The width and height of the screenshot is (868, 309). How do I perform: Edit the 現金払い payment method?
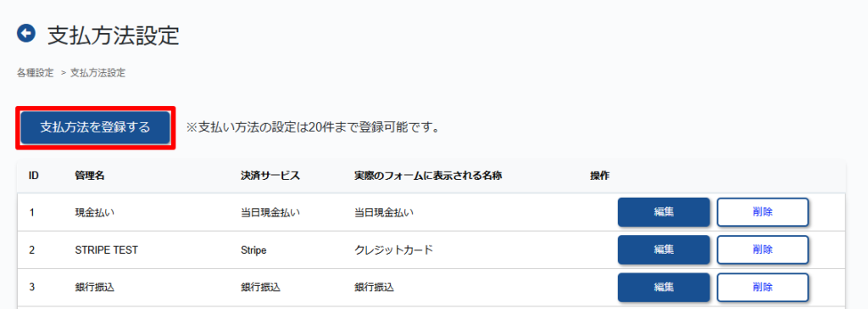coord(664,212)
